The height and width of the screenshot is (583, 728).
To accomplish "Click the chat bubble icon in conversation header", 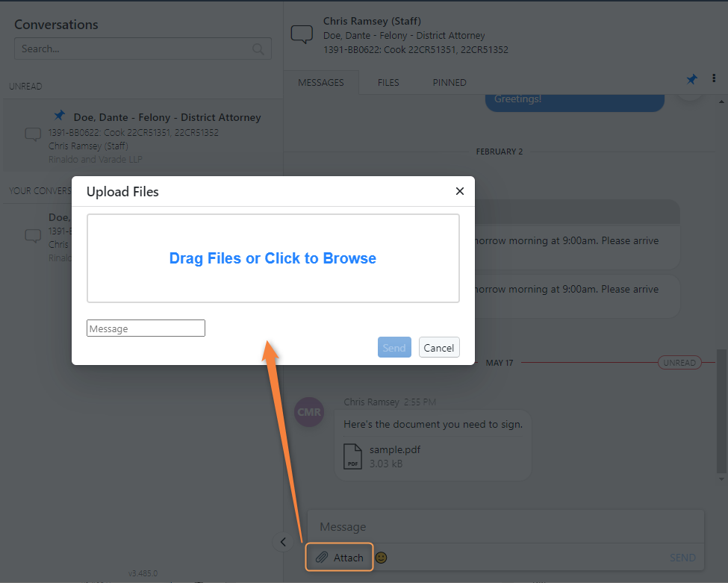I will [302, 34].
